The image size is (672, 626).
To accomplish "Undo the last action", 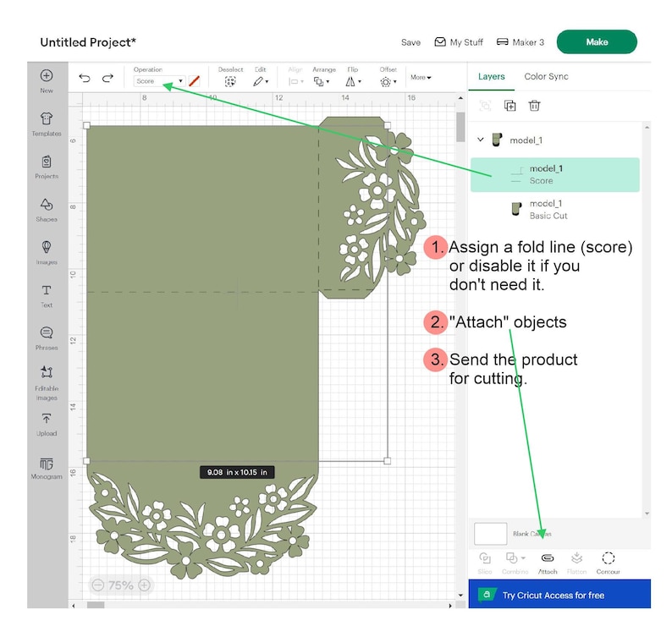I will pyautogui.click(x=85, y=78).
